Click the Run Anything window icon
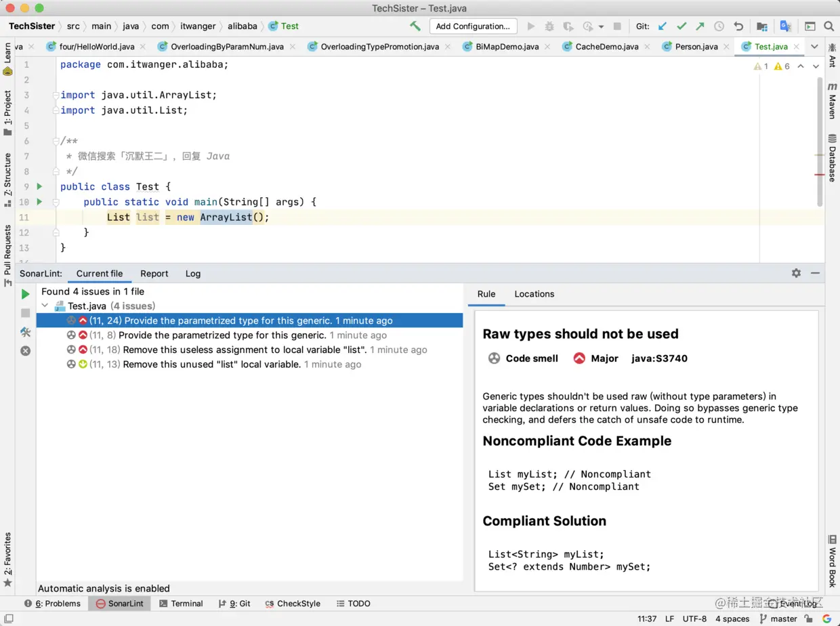The height and width of the screenshot is (626, 840). point(810,26)
